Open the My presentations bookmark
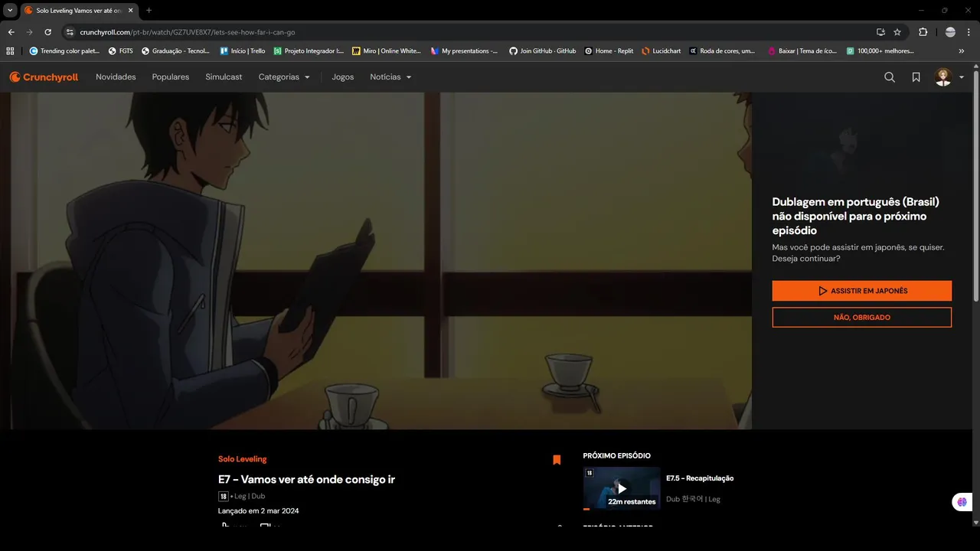This screenshot has width=980, height=551. click(465, 51)
